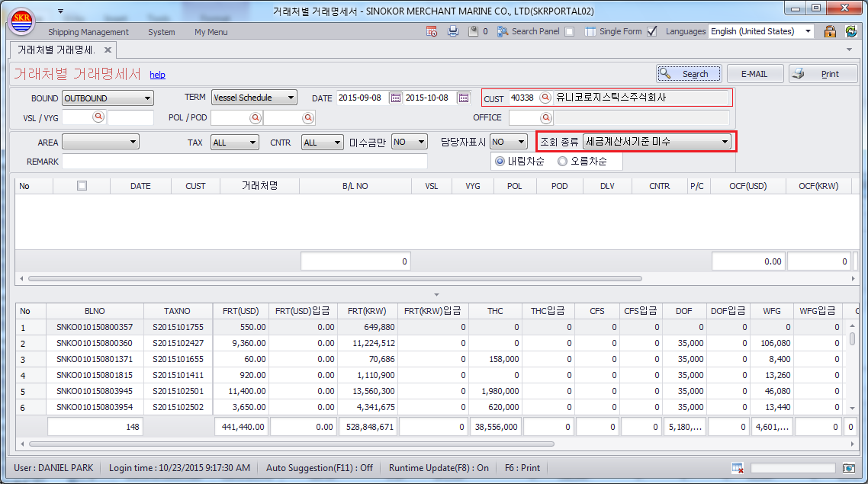Open the calendar picker for end date 2015-10-08
This screenshot has width=868, height=484.
pyautogui.click(x=463, y=98)
